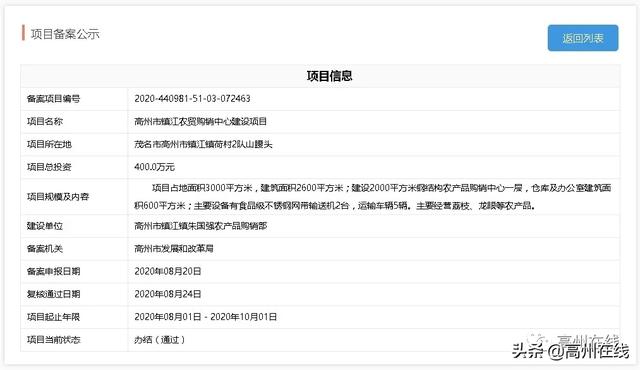
Task: Select the 项目当前状态 label
Action: 53,340
